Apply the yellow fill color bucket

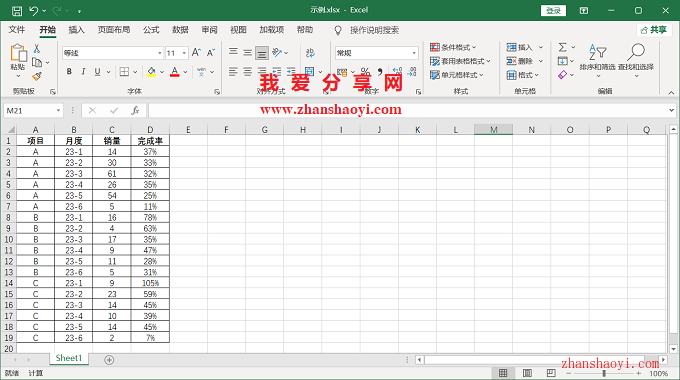tap(151, 72)
